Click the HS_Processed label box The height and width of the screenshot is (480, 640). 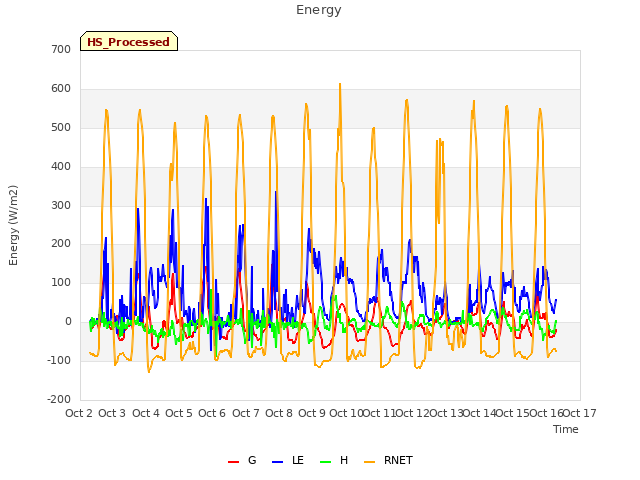coord(129,41)
